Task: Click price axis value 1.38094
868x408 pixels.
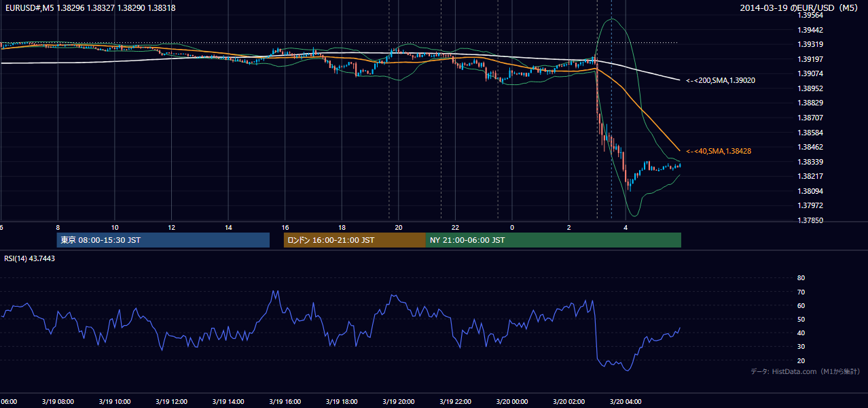Action: 810,191
